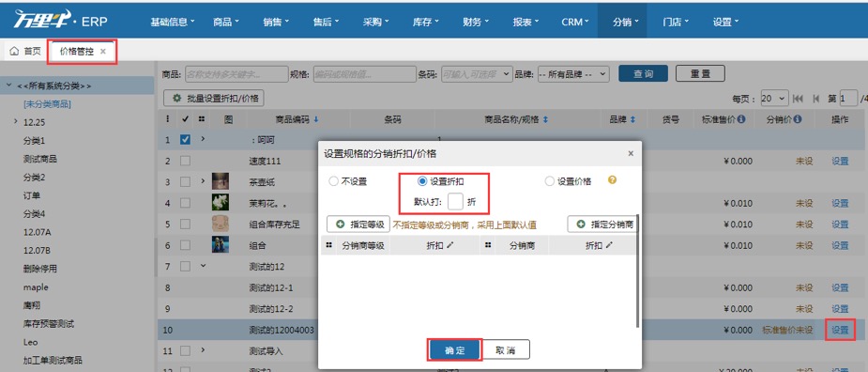This screenshot has height=372, width=868.
Task: Click info icon next to 分销价
Action: [798, 119]
